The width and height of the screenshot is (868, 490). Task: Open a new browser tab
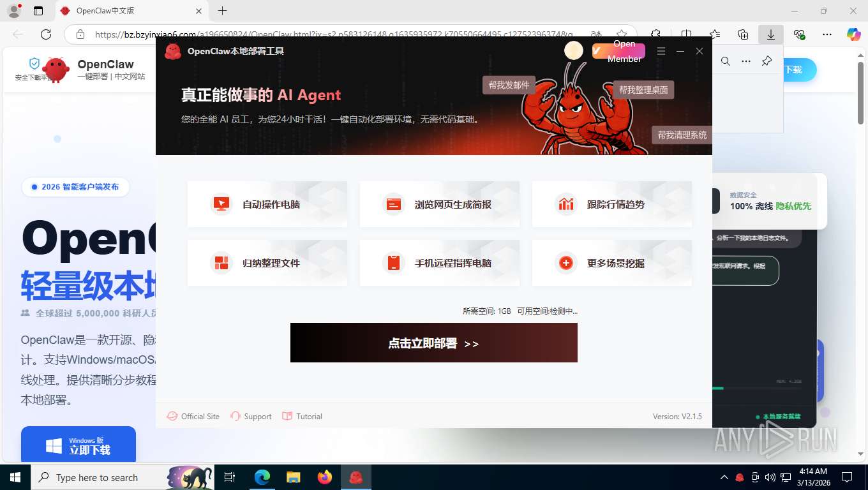222,11
